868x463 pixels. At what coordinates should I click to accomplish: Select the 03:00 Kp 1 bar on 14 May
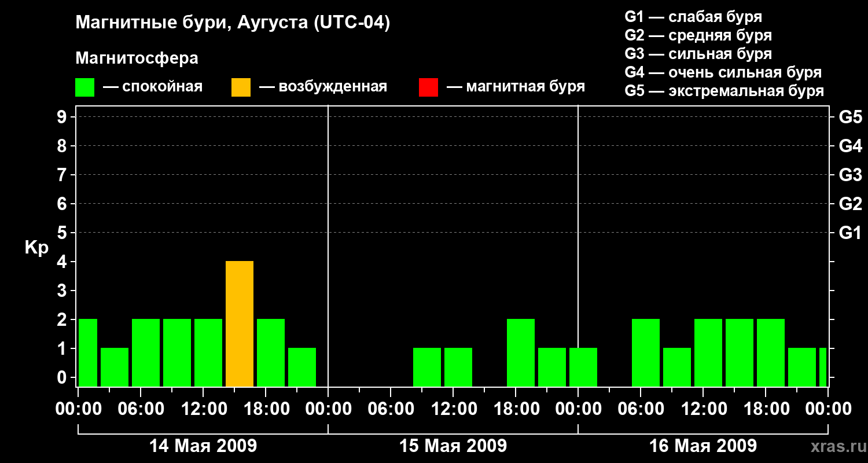[x=115, y=367]
